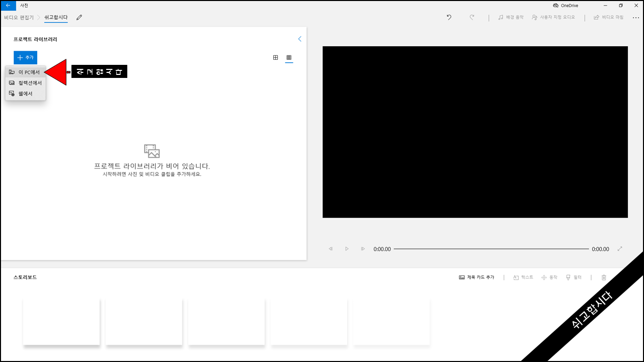Minimize the Photos window
The height and width of the screenshot is (362, 644).
coord(605,5)
